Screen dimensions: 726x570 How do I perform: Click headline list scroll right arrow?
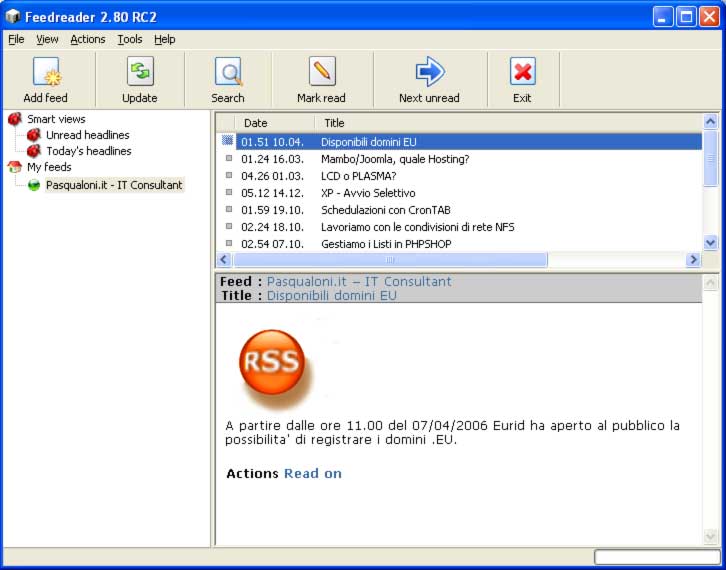click(x=693, y=259)
